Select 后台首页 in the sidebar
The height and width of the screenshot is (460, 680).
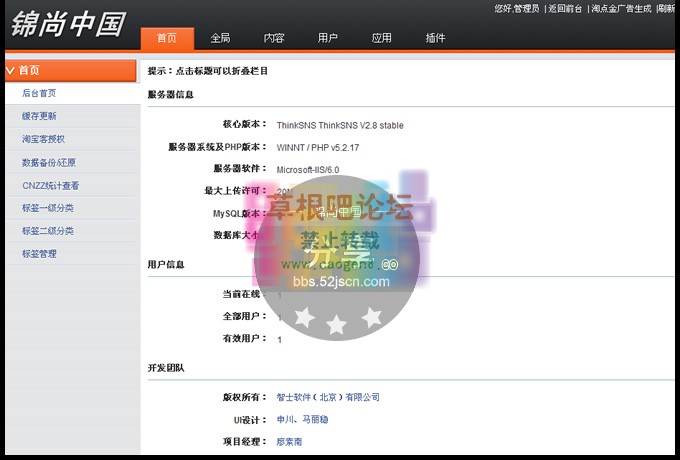(x=39, y=93)
